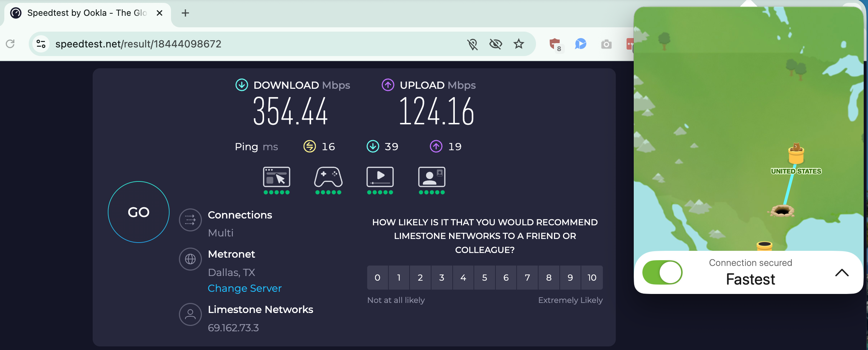
Task: Click the download speed circle arrow icon
Action: (242, 85)
